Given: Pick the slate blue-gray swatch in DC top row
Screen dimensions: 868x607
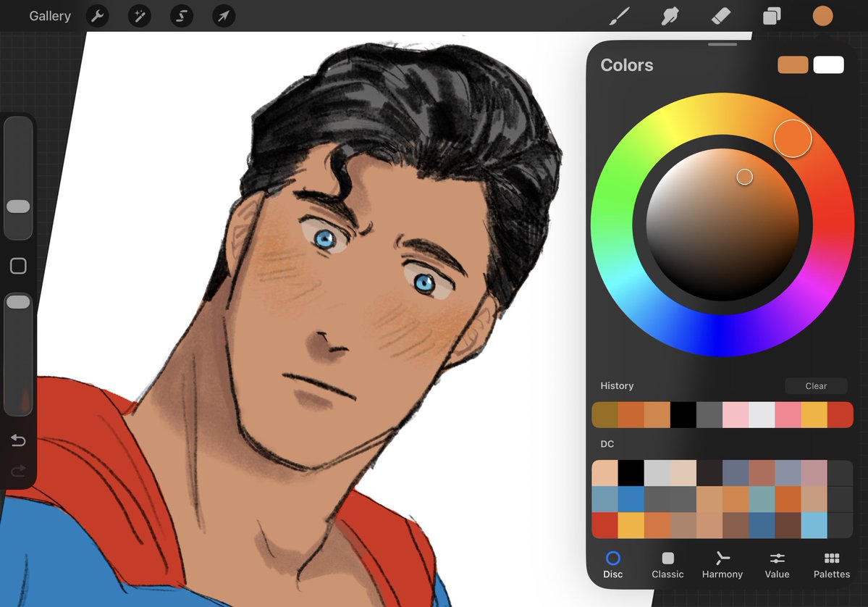Looking at the screenshot, I should (x=736, y=473).
